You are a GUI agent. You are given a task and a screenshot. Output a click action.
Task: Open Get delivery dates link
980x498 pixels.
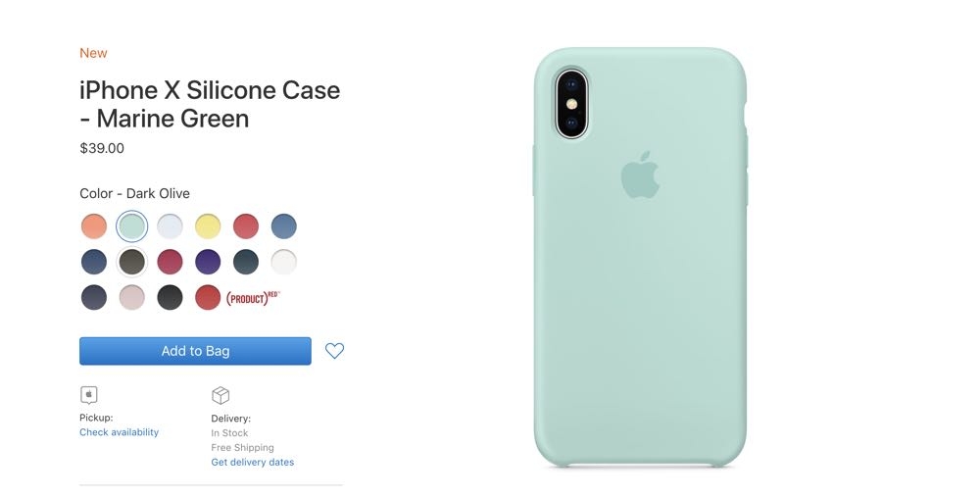[253, 463]
